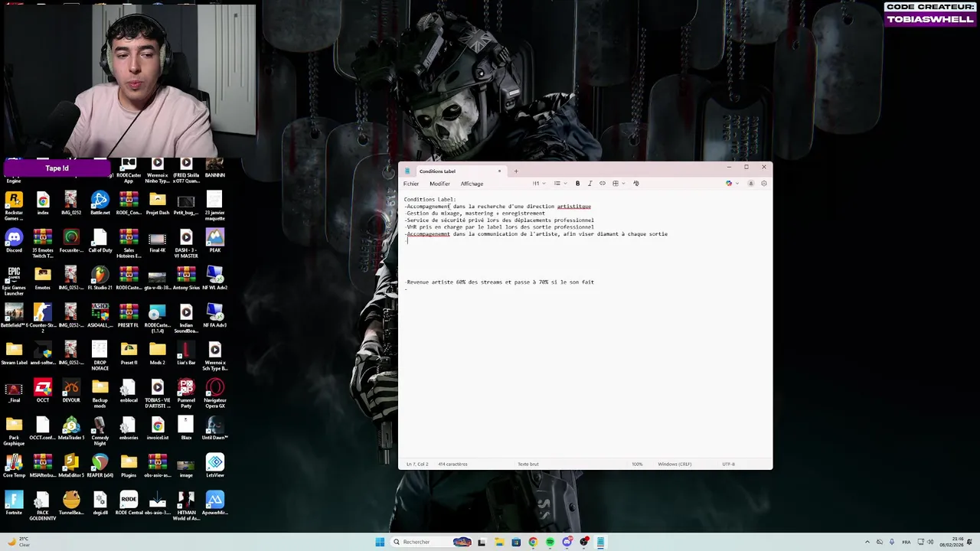Select the ASIO4ALL desktop icon
Viewport: 980px width, 551px height.
pos(100,316)
